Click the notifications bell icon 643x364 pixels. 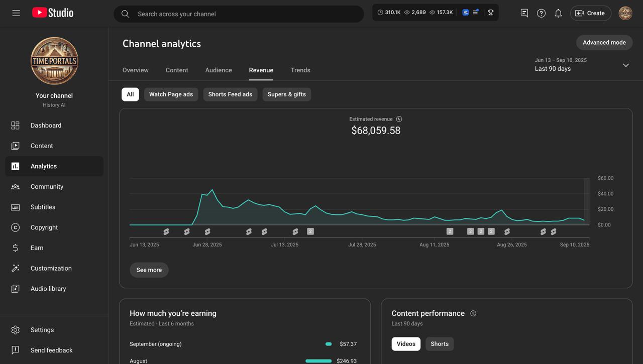(558, 14)
